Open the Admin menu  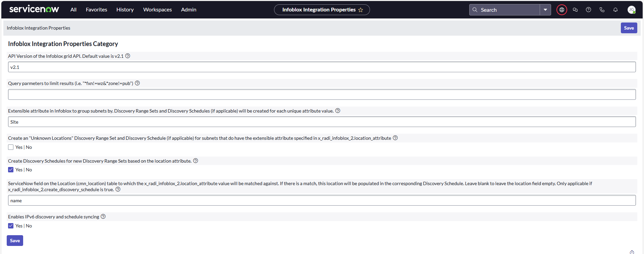point(189,10)
